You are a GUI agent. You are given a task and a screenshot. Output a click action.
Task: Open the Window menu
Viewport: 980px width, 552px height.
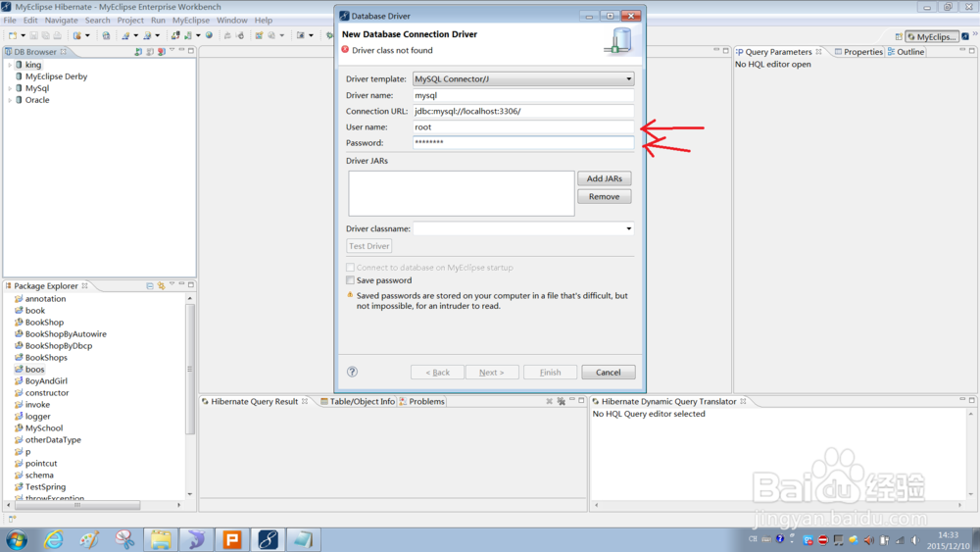click(x=232, y=20)
